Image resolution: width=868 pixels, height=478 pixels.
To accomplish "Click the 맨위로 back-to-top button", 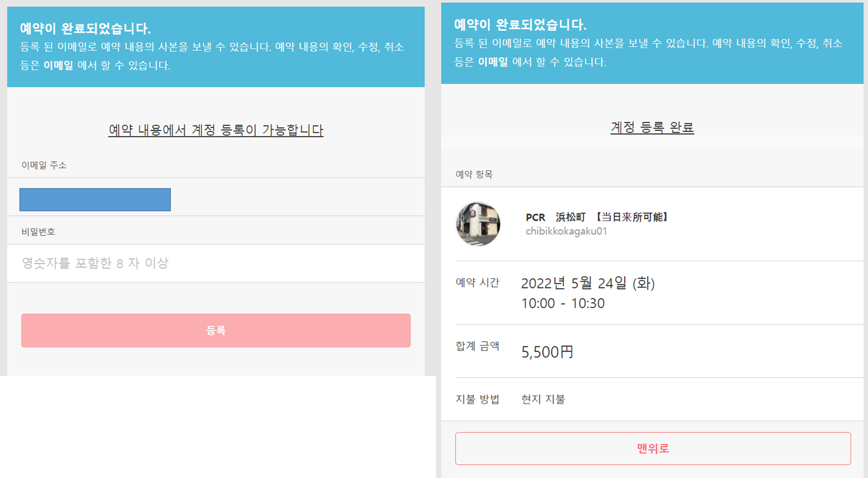I will [653, 448].
